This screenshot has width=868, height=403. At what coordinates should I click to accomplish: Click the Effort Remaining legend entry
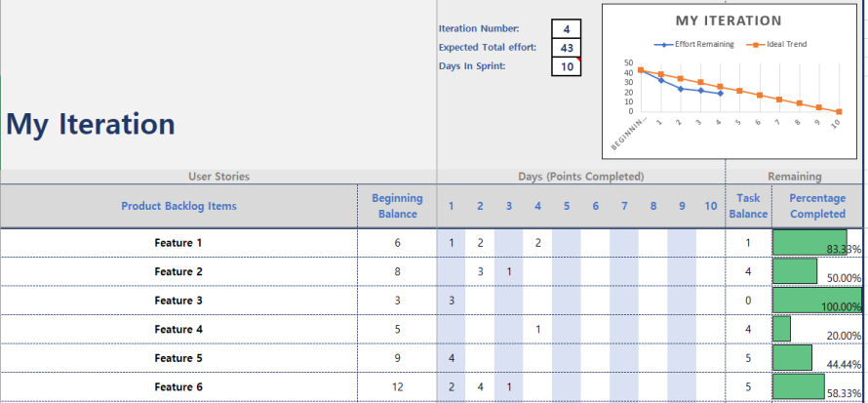coord(693,44)
